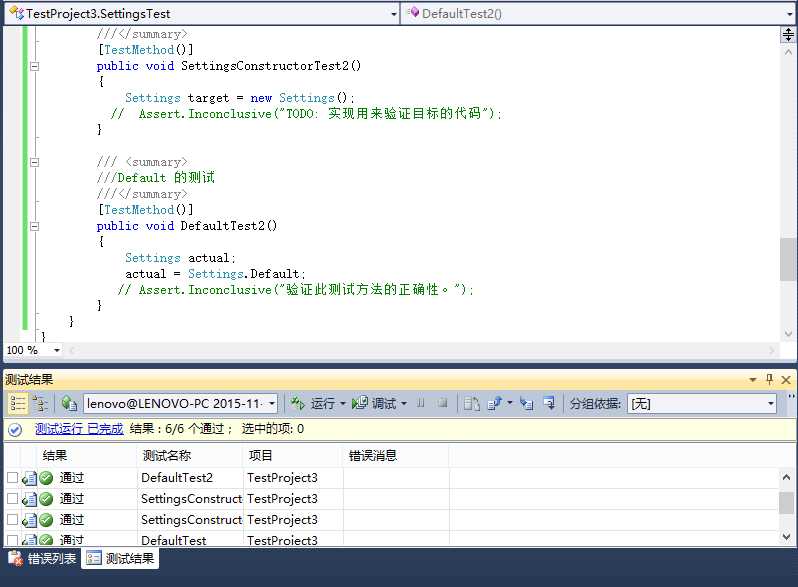Open the test run selection dropdown

(x=272, y=404)
